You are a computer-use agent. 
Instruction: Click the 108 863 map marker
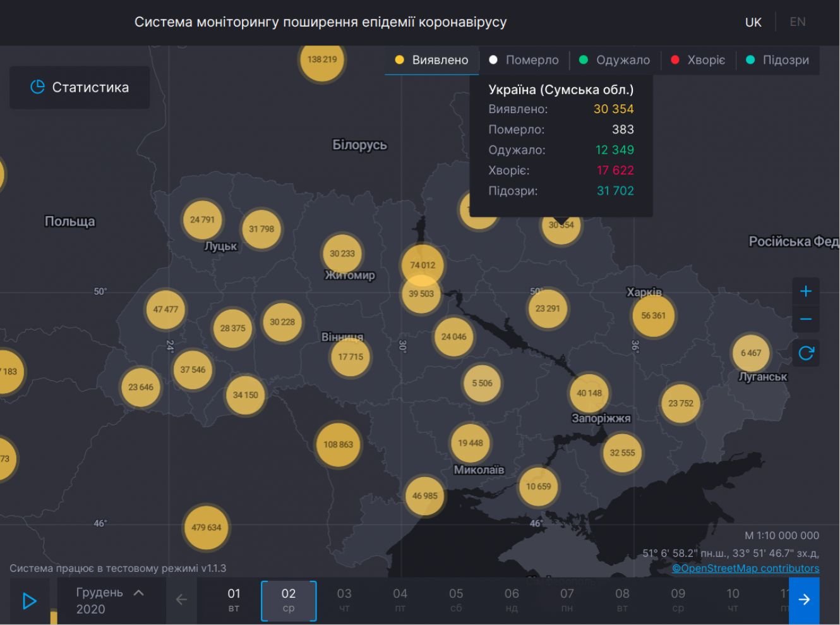pos(338,444)
